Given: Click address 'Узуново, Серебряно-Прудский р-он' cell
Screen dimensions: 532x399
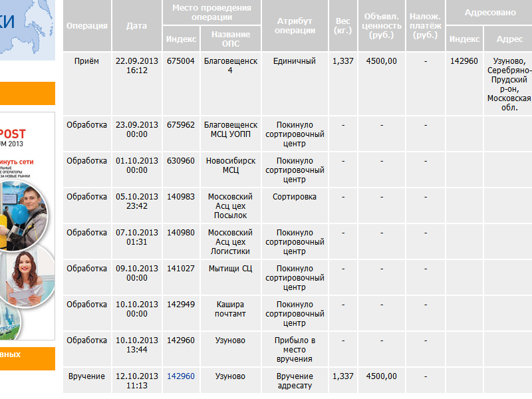Looking at the screenshot, I should point(509,84).
